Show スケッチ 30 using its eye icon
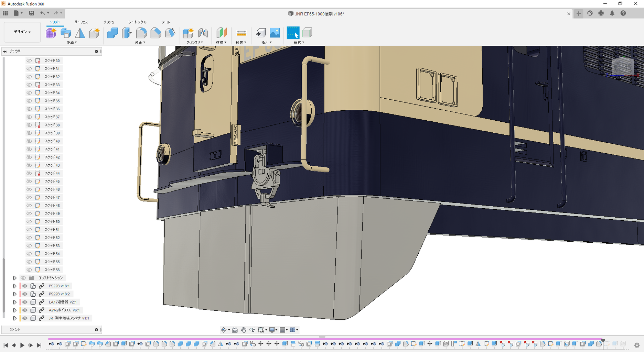This screenshot has height=352, width=644. pos(29,60)
